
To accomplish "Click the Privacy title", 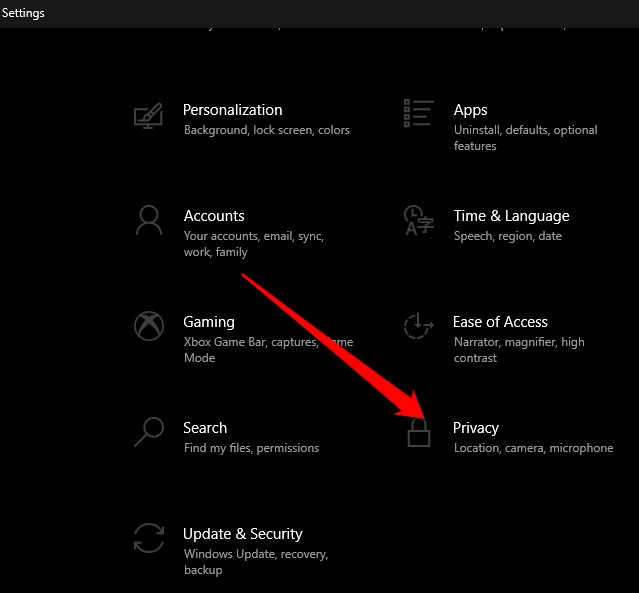I will pyautogui.click(x=476, y=428).
